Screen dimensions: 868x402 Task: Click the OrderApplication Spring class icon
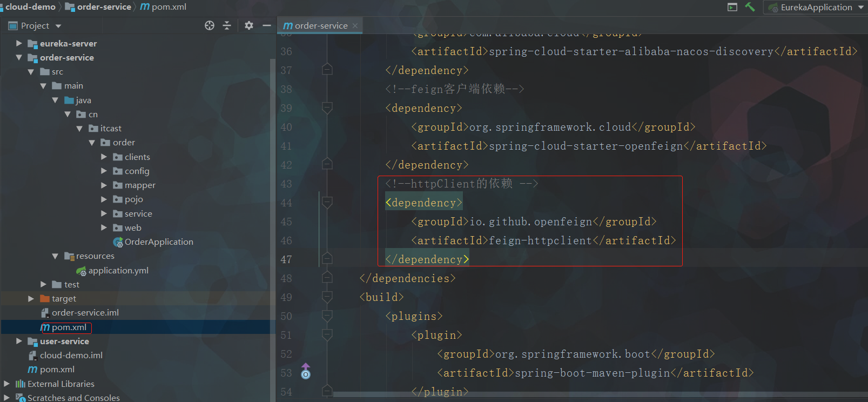click(118, 242)
